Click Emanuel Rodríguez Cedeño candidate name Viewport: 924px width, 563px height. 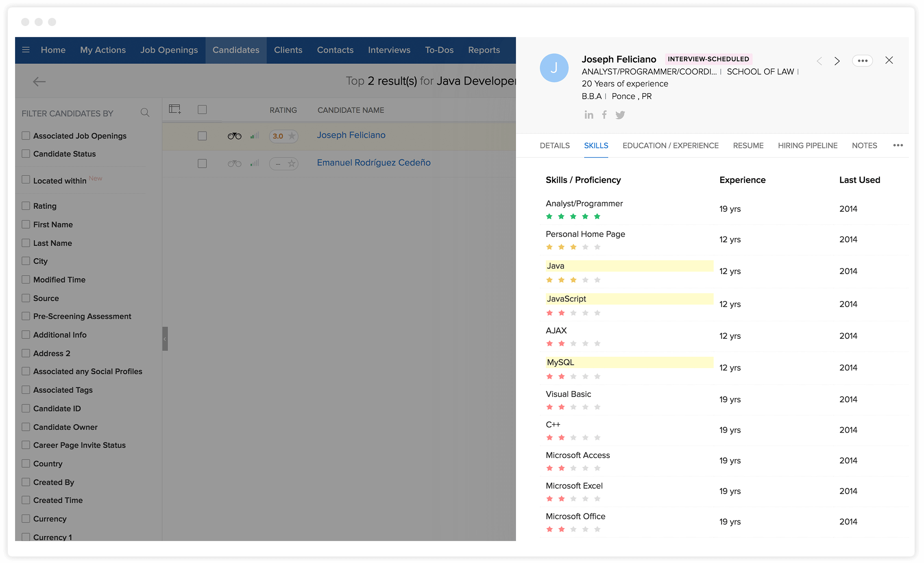(374, 162)
